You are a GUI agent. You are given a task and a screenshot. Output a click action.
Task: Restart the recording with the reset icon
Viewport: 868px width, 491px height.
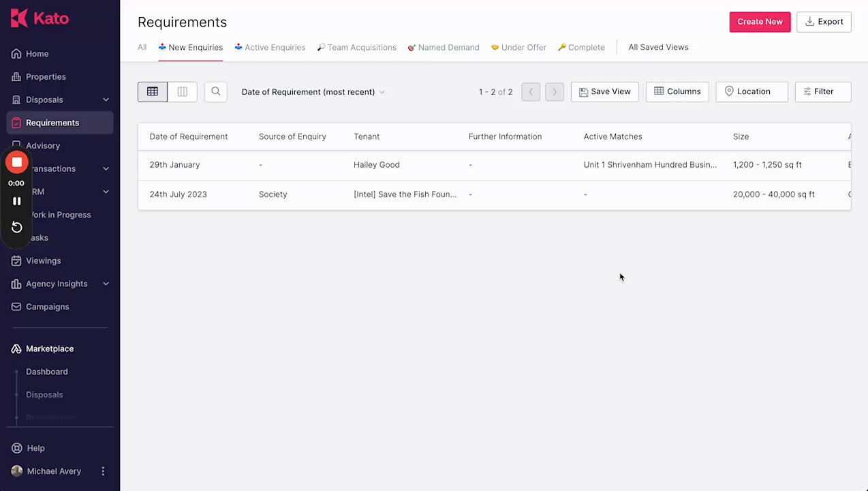click(17, 227)
